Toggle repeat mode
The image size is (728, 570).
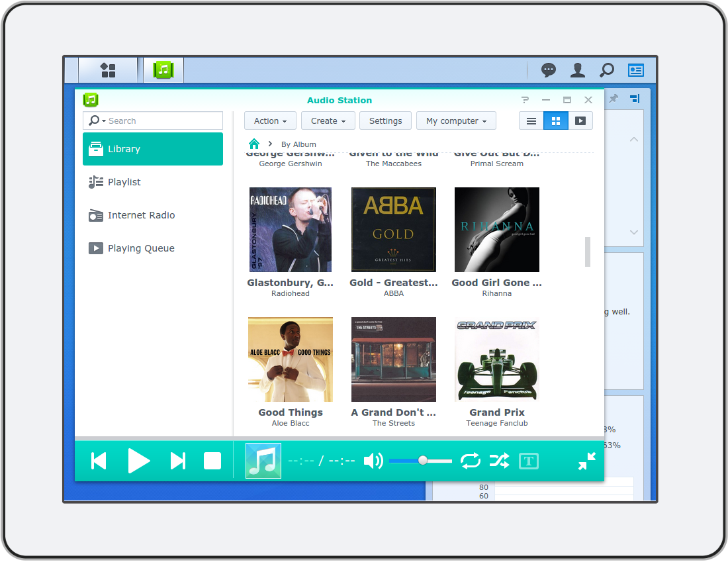pos(471,461)
